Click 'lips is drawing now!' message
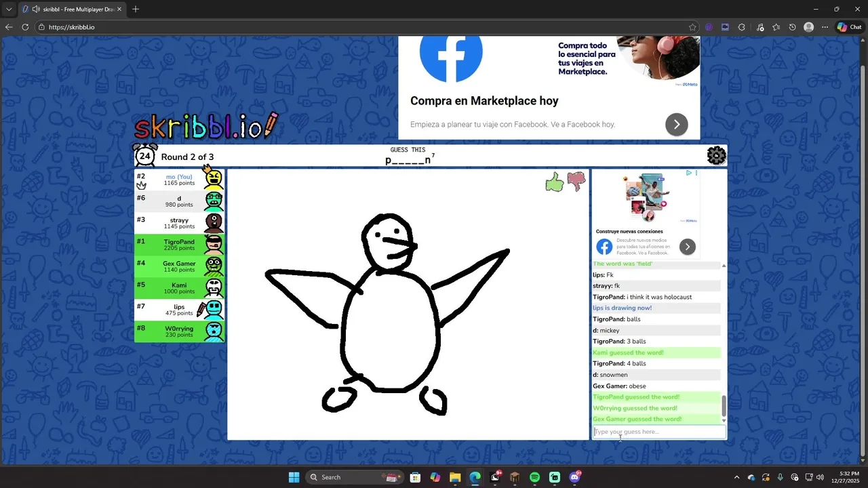Screen dimensions: 868x488 click(x=623, y=308)
